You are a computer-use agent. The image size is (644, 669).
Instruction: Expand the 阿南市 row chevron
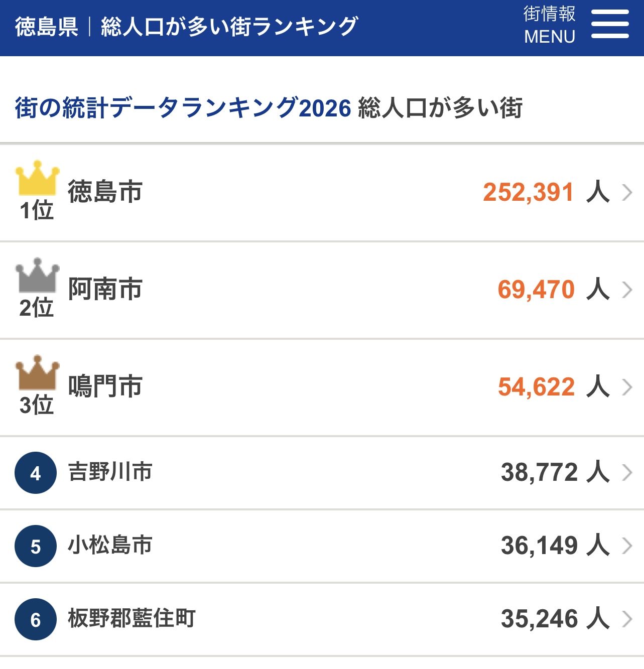(x=627, y=290)
